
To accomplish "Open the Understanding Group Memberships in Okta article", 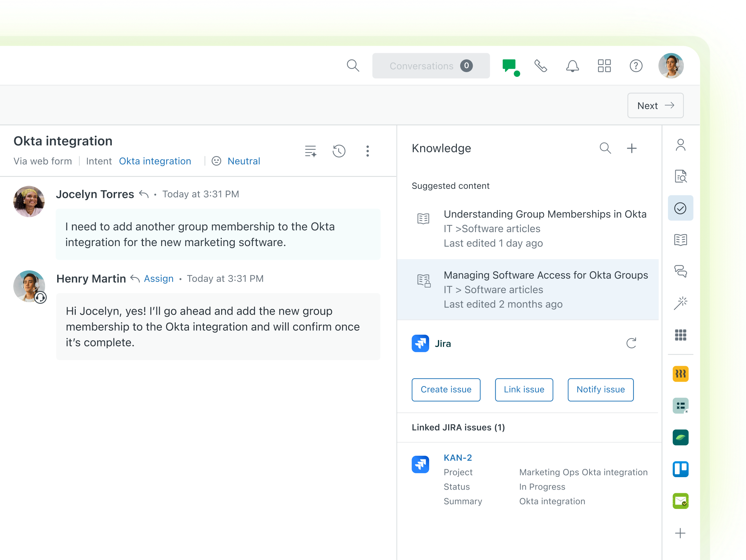I will tap(545, 214).
